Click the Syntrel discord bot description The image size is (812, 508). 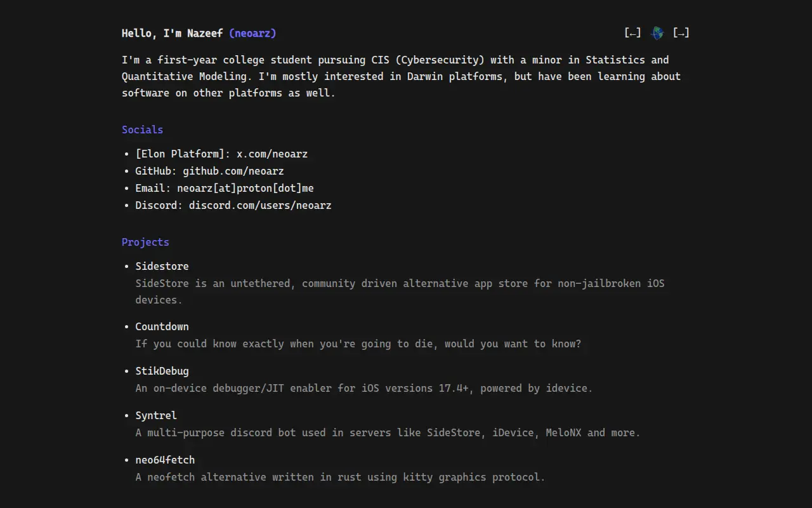click(388, 432)
